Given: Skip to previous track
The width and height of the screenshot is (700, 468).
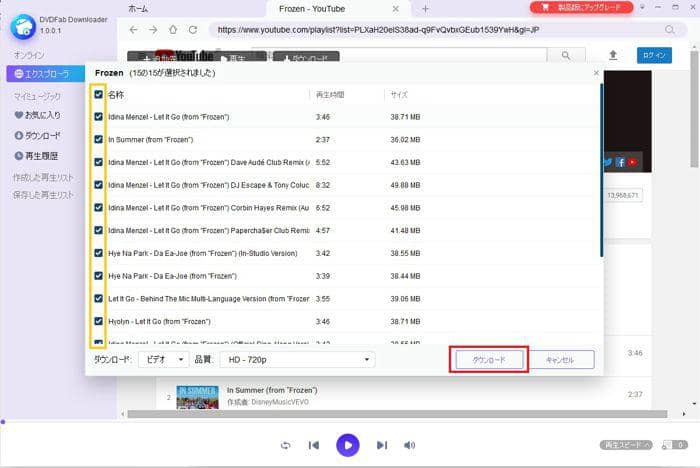Looking at the screenshot, I should click(x=314, y=445).
